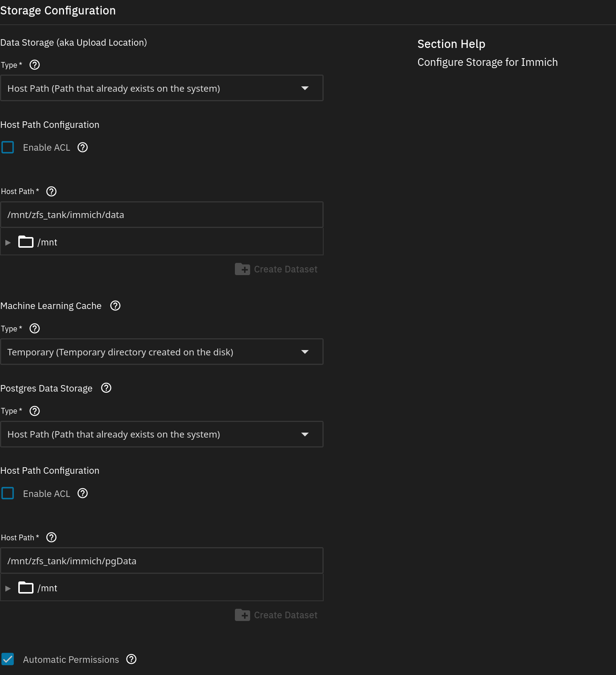This screenshot has width=616, height=675.
Task: Enable ACL for Postgres Data Storage
Action: click(8, 494)
